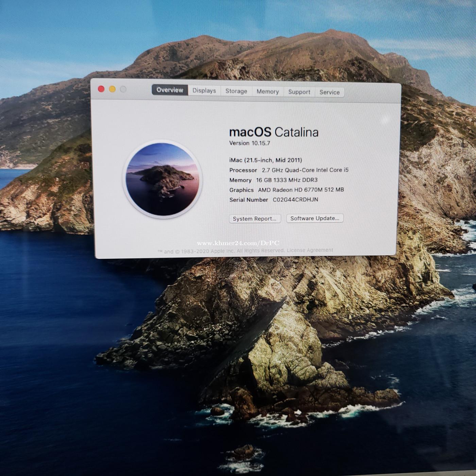Click the 2.7 GHz Quad-Core Intel Core i5 text

(x=305, y=170)
